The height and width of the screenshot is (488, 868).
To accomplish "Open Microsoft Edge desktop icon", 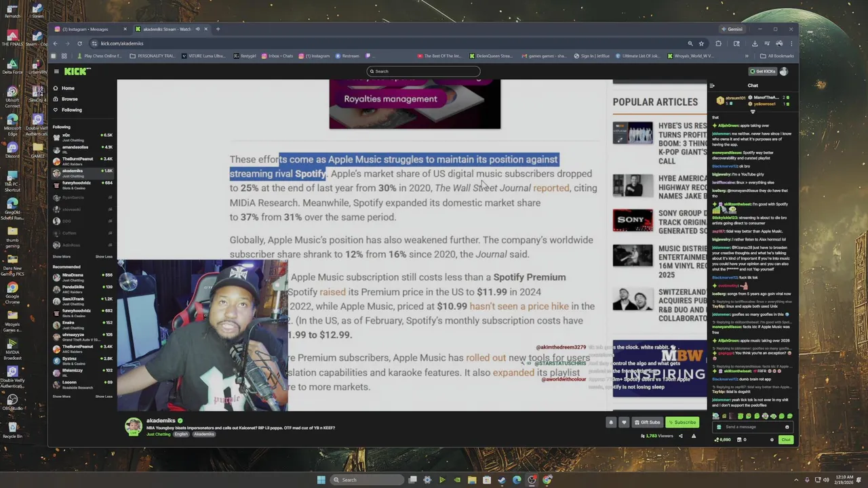I will click(12, 123).
